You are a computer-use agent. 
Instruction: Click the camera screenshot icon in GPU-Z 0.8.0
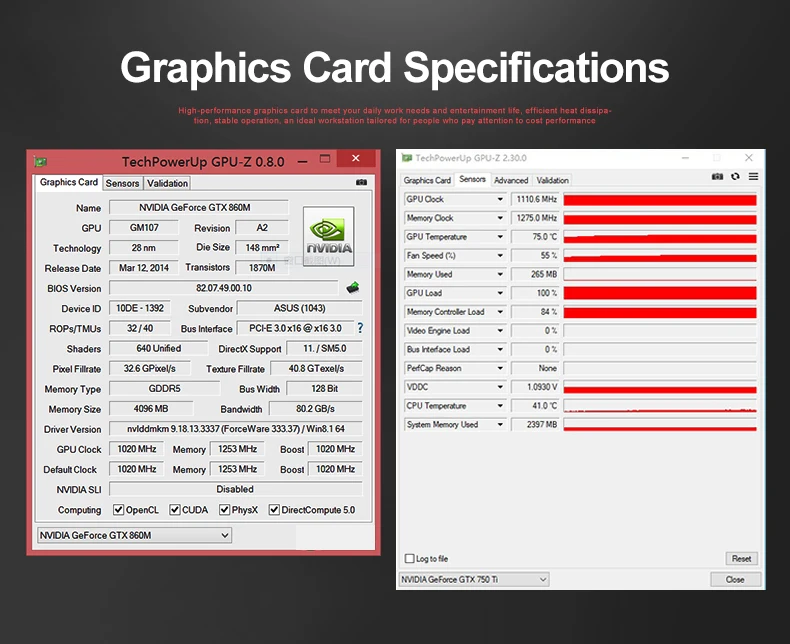click(x=361, y=182)
